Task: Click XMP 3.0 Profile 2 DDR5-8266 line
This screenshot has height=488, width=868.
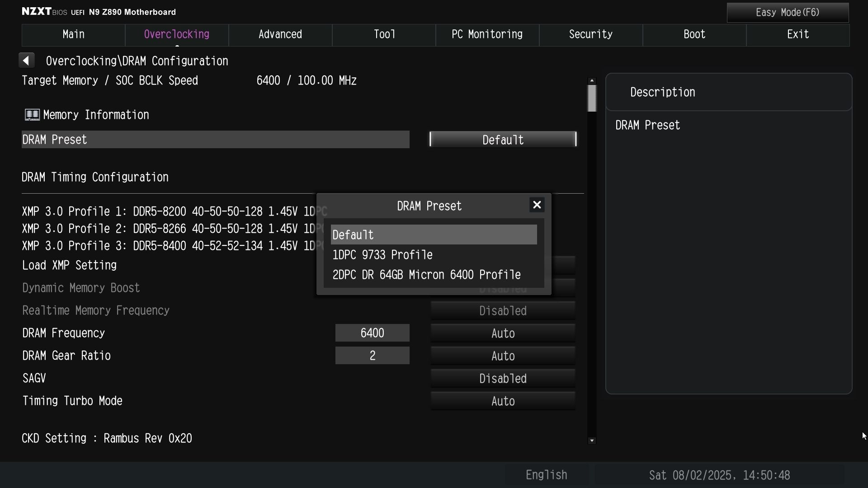Action: point(173,229)
